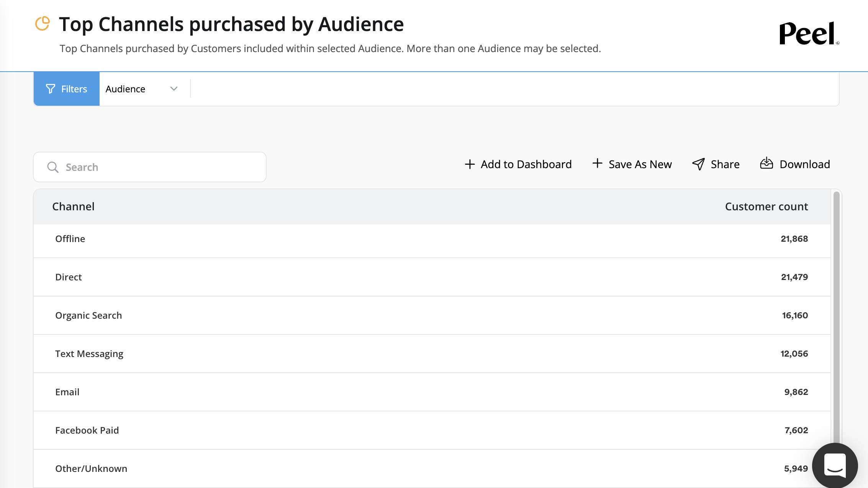
Task: Open the chat support bubble
Action: (835, 465)
